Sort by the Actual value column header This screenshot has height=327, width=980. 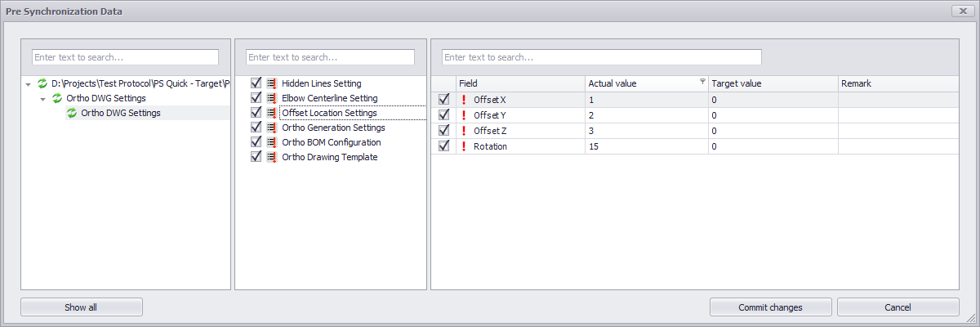tap(646, 83)
